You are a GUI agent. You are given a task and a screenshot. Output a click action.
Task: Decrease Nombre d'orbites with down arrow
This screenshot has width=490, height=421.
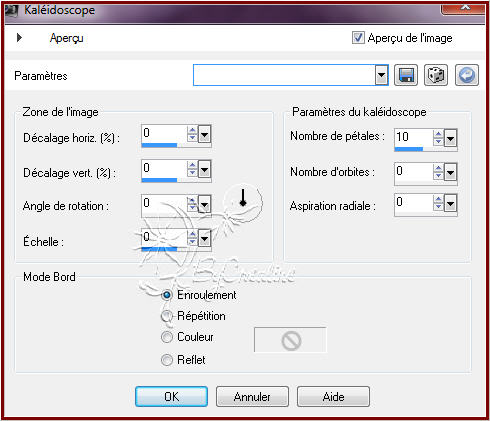[x=438, y=176]
